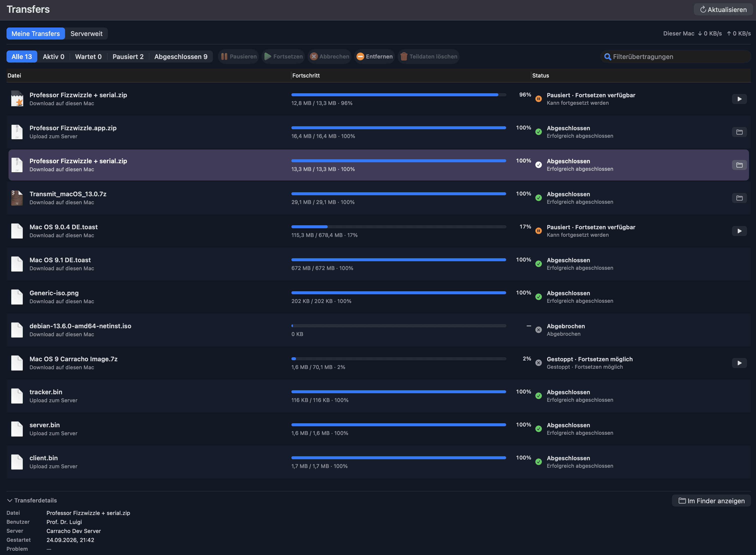The height and width of the screenshot is (555, 756).
Task: Click the "1,7 MB / 1,7 MB · 100%" text
Action: tap(319, 466)
